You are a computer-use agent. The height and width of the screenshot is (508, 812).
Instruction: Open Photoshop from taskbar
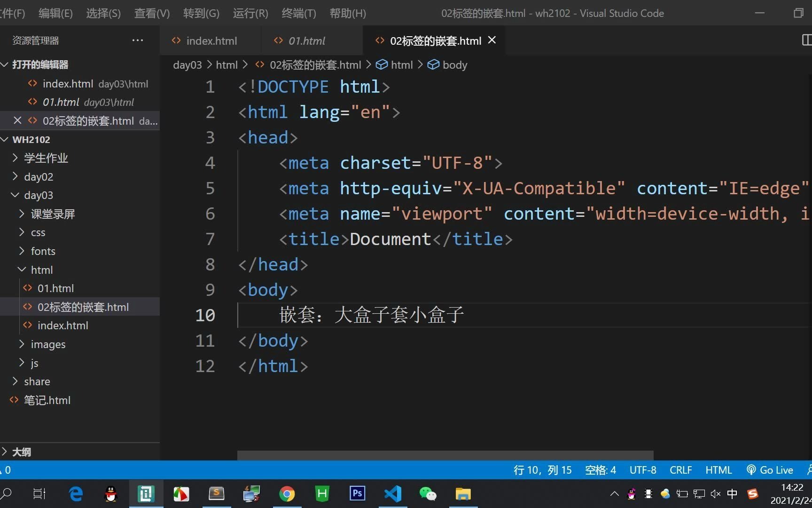(357, 494)
